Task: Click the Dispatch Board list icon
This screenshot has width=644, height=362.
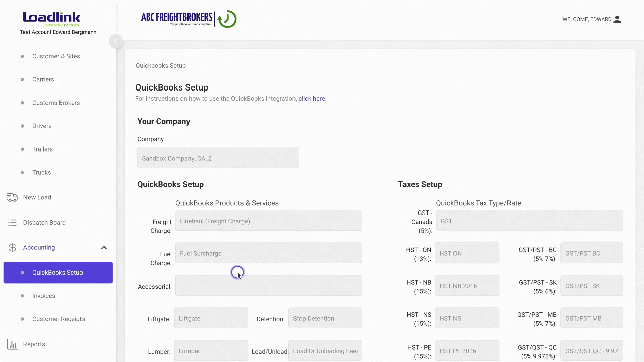Action: 12,223
